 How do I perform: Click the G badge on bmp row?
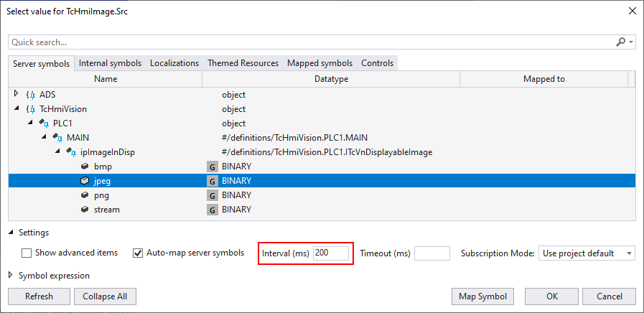(x=212, y=167)
